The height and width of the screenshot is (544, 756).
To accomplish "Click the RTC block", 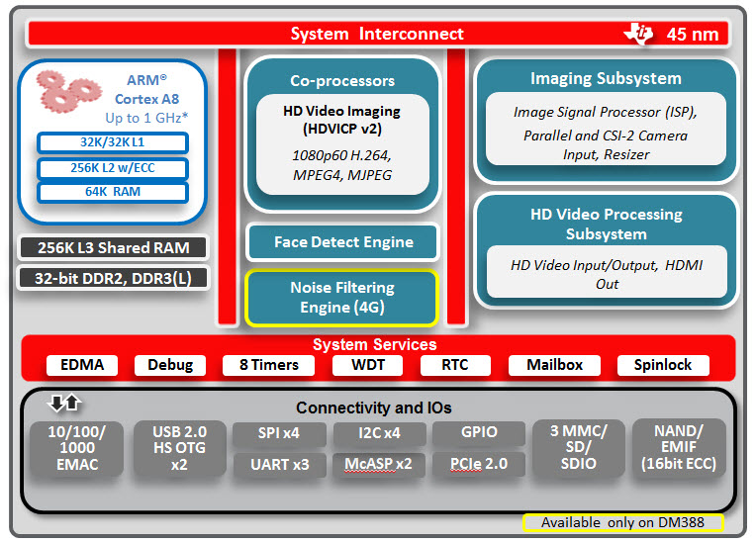I will (x=455, y=365).
